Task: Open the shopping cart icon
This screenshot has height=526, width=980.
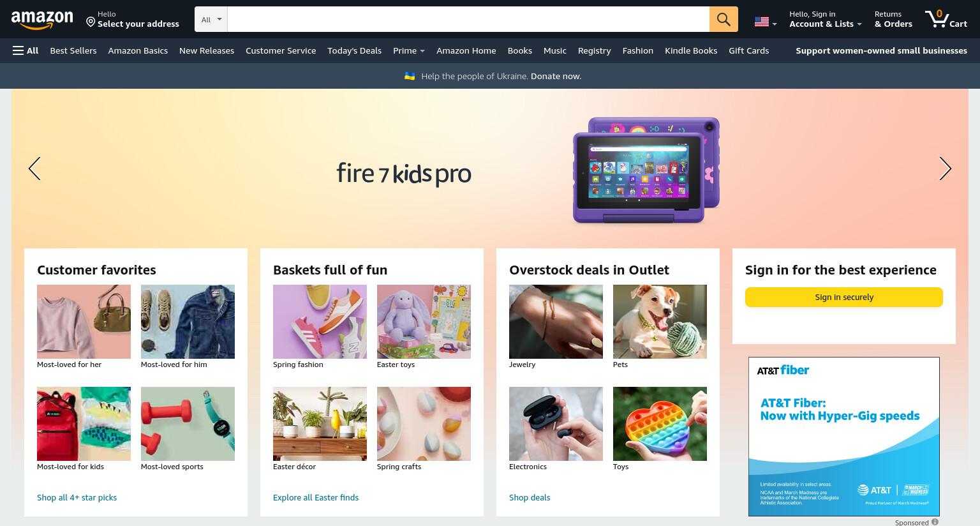Action: click(x=946, y=19)
